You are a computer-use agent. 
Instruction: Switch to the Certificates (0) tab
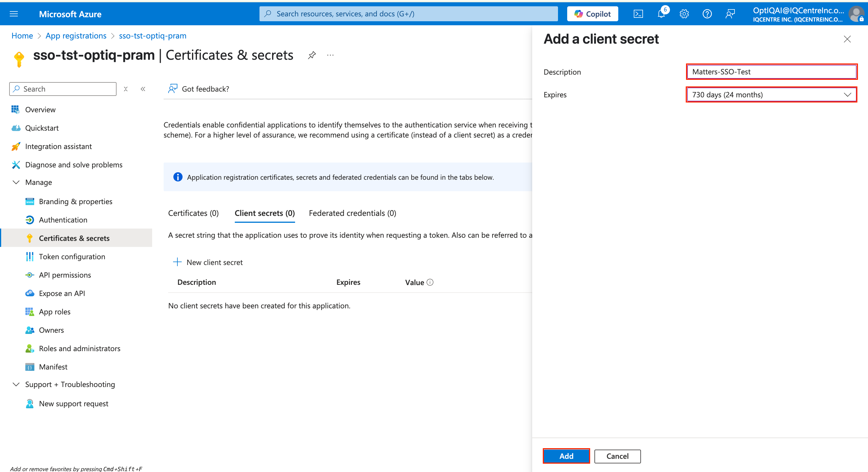(193, 213)
